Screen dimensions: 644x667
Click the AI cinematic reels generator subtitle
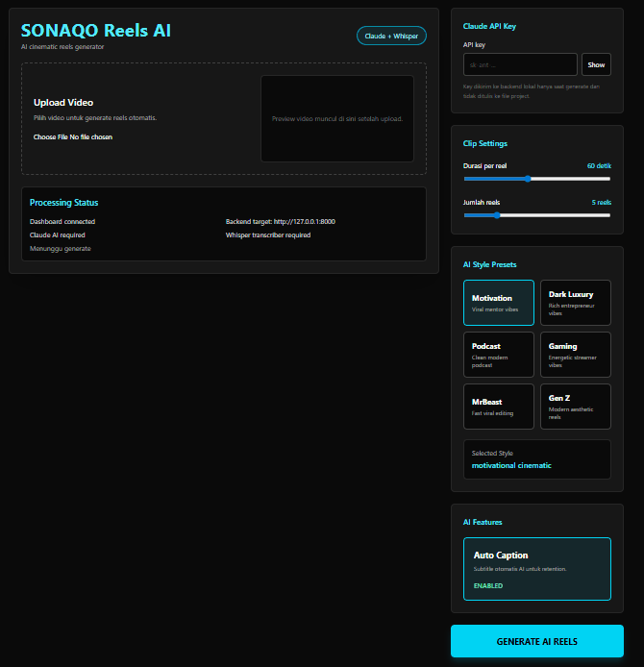[62, 47]
